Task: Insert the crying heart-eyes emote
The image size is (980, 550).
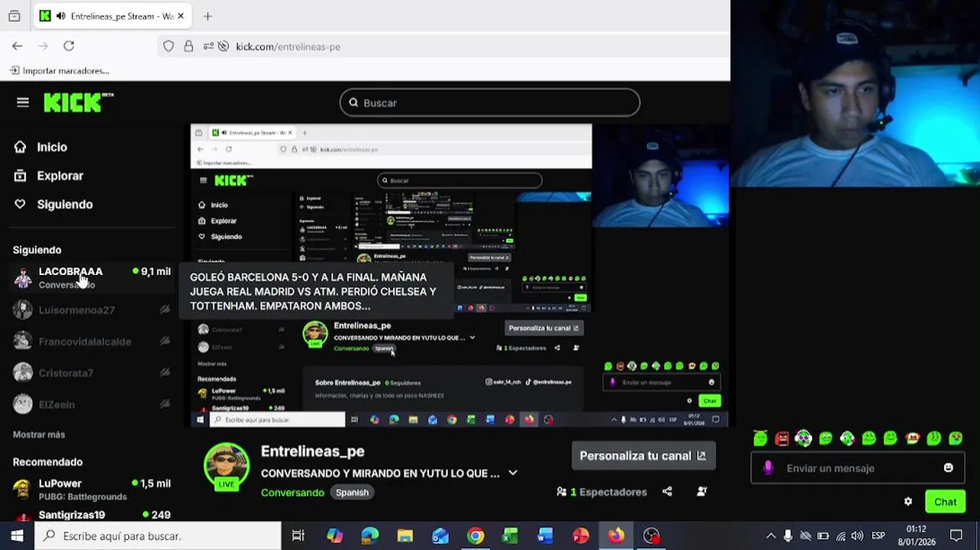Action: [x=955, y=438]
